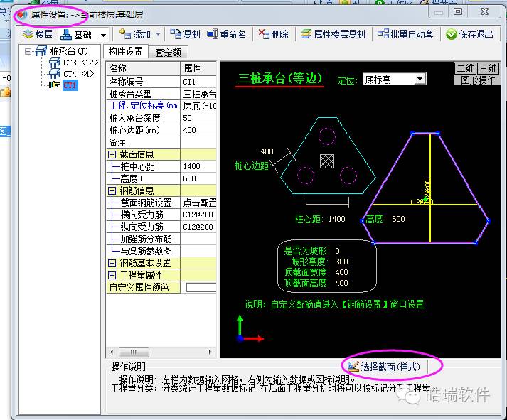Click the 桩心边距 value 400 cell
The height and width of the screenshot is (420, 507).
point(198,130)
